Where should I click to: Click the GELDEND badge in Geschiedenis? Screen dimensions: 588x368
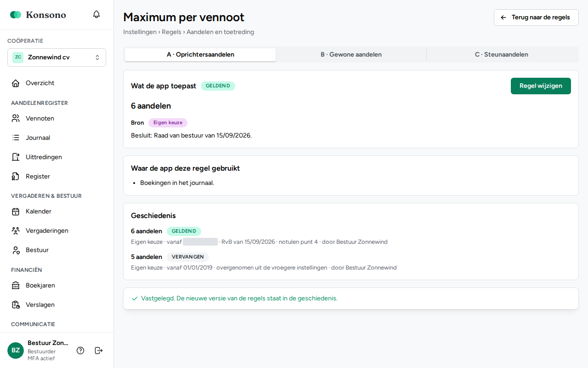coord(184,231)
